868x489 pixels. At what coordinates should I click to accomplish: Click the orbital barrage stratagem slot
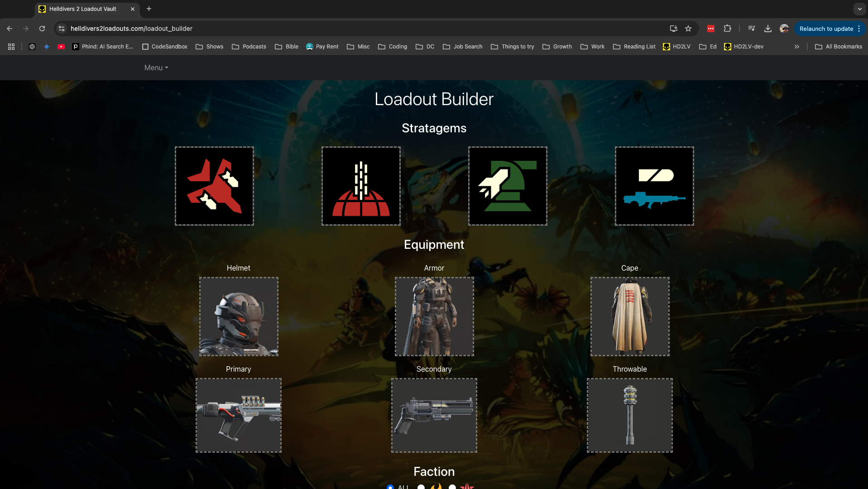tap(361, 186)
